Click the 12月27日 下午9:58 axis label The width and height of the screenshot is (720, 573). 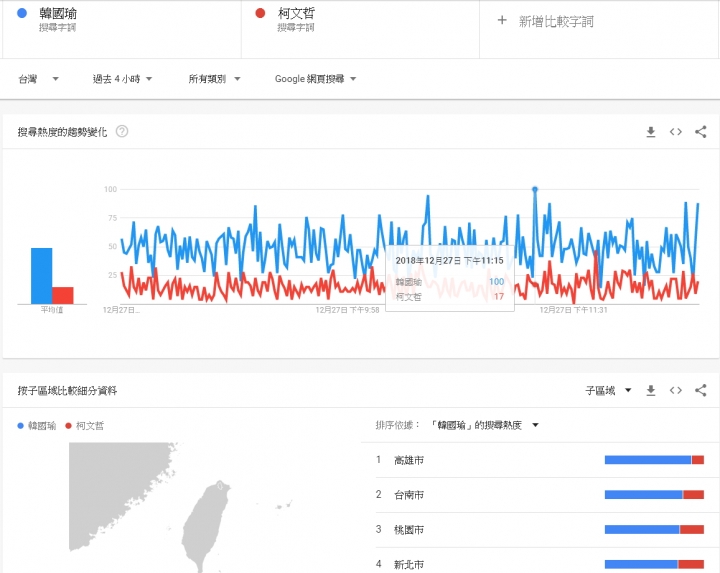(347, 310)
